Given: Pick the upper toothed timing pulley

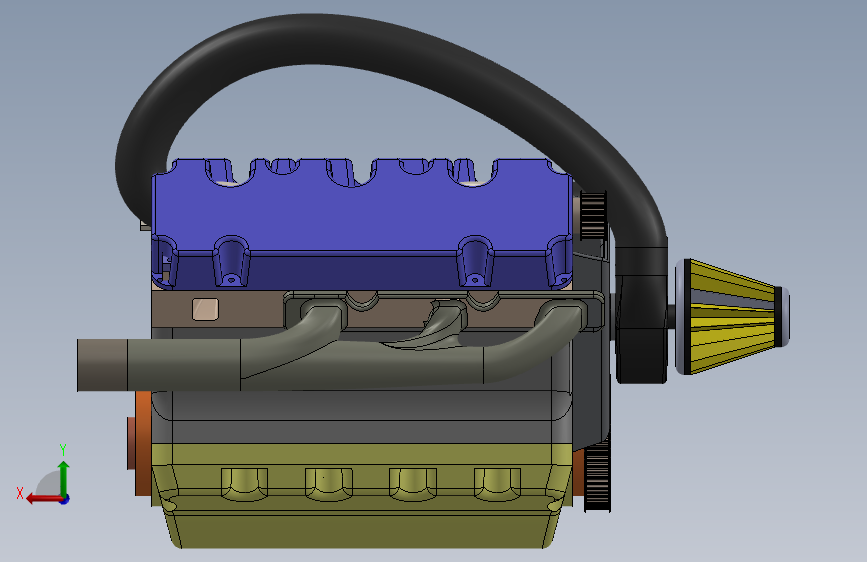Looking at the screenshot, I should click(593, 215).
